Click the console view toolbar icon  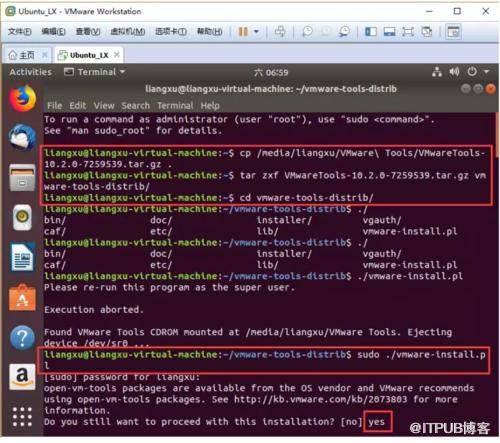(453, 32)
